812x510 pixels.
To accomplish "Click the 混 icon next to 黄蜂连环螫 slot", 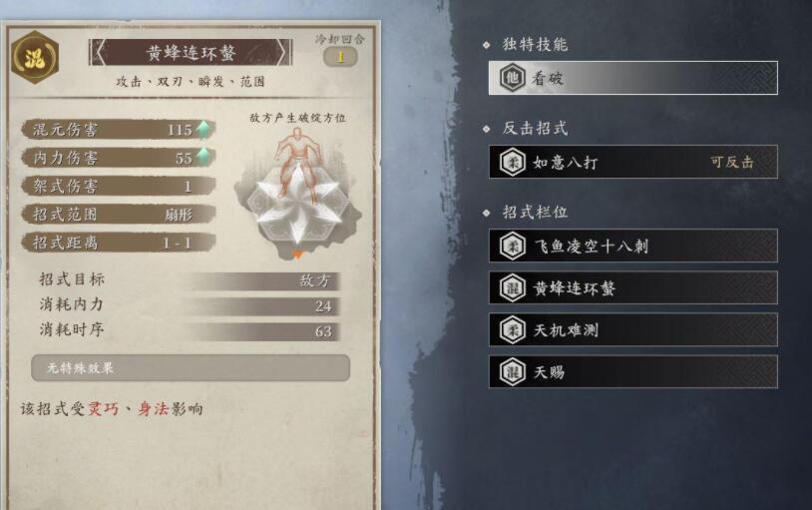I will click(513, 287).
